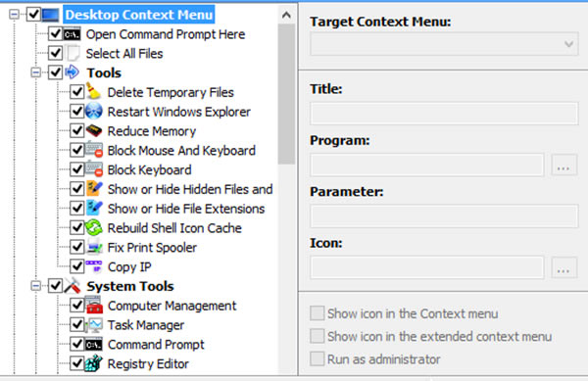Viewport: 588px width, 381px height.
Task: Toggle the Select All Files checkbox
Action: click(x=56, y=53)
